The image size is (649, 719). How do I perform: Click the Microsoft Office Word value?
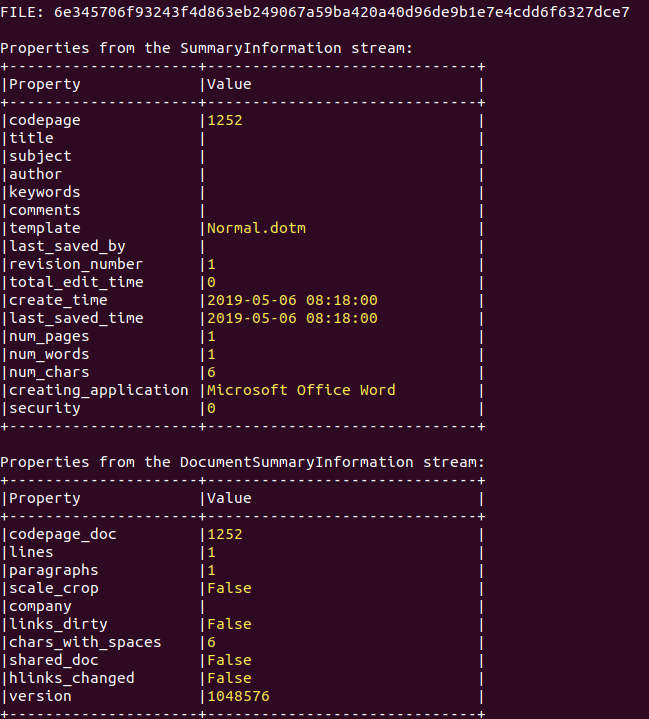coord(301,390)
